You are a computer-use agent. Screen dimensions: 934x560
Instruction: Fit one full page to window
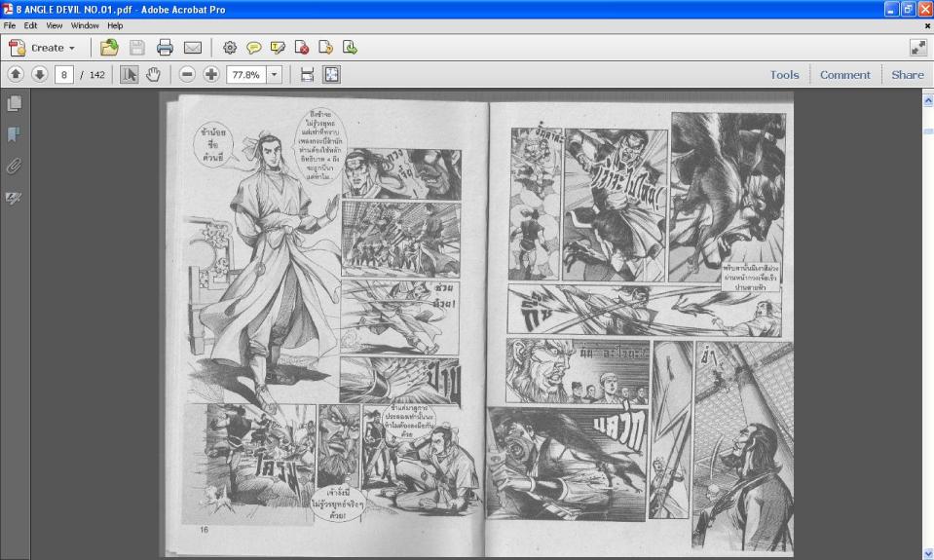click(x=331, y=74)
